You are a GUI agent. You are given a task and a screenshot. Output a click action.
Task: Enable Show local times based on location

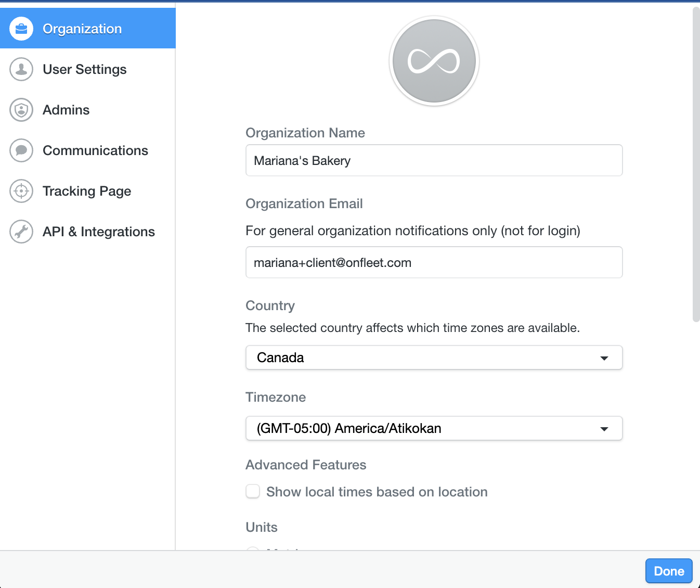coord(253,491)
